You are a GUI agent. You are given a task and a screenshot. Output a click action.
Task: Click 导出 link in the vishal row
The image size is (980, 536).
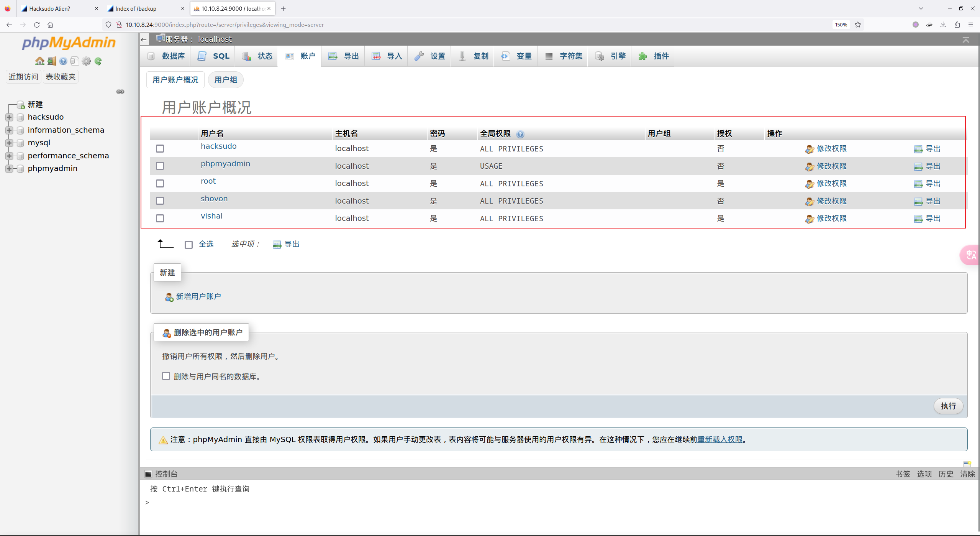click(x=927, y=219)
